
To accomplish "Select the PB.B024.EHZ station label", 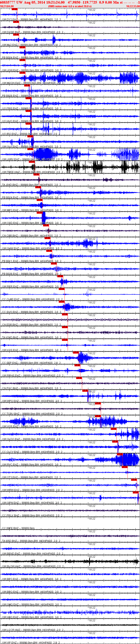I will [x=10, y=198].
